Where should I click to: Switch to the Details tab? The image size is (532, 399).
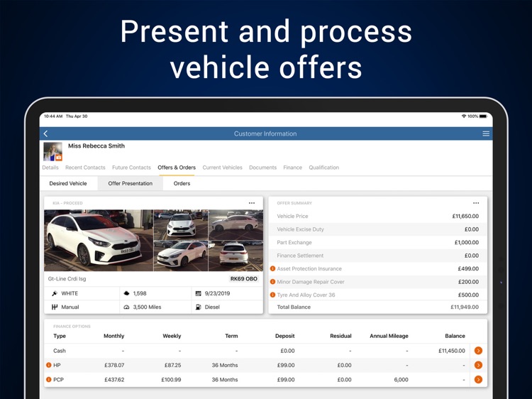pos(50,168)
